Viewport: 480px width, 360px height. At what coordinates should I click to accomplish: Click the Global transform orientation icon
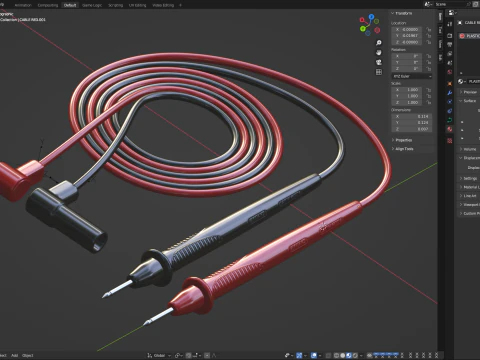coord(150,356)
